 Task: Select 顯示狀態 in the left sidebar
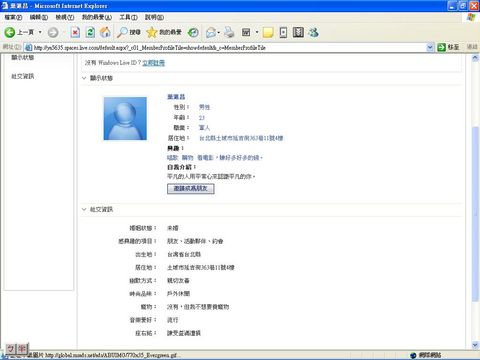pyautogui.click(x=23, y=57)
